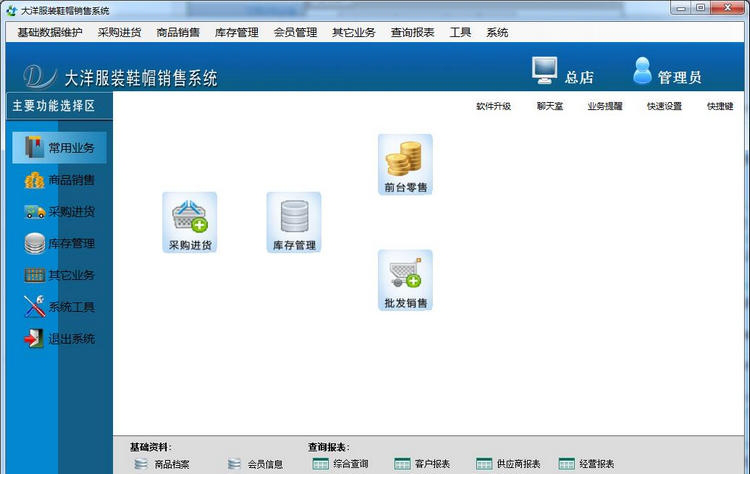Open the 系统 menu
This screenshot has width=750, height=492.
tap(497, 33)
